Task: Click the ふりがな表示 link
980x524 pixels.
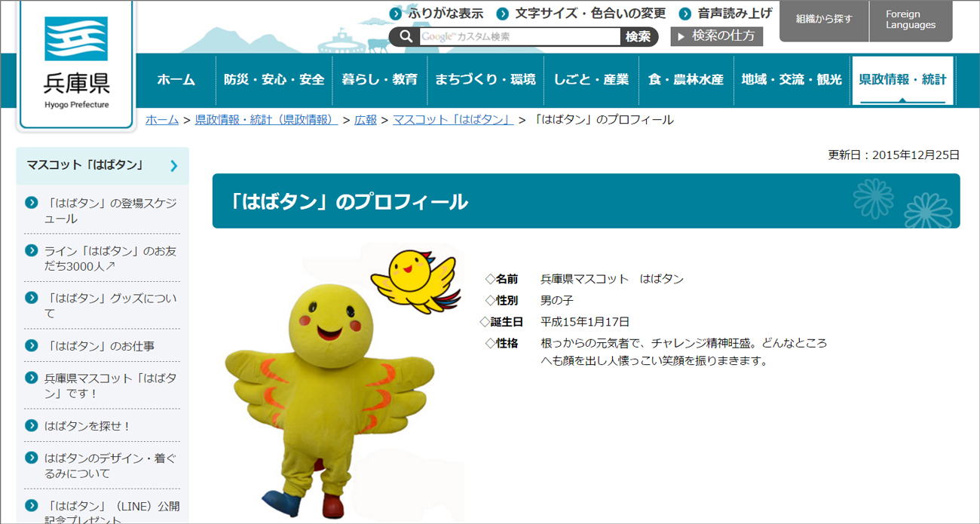Action: [x=446, y=14]
